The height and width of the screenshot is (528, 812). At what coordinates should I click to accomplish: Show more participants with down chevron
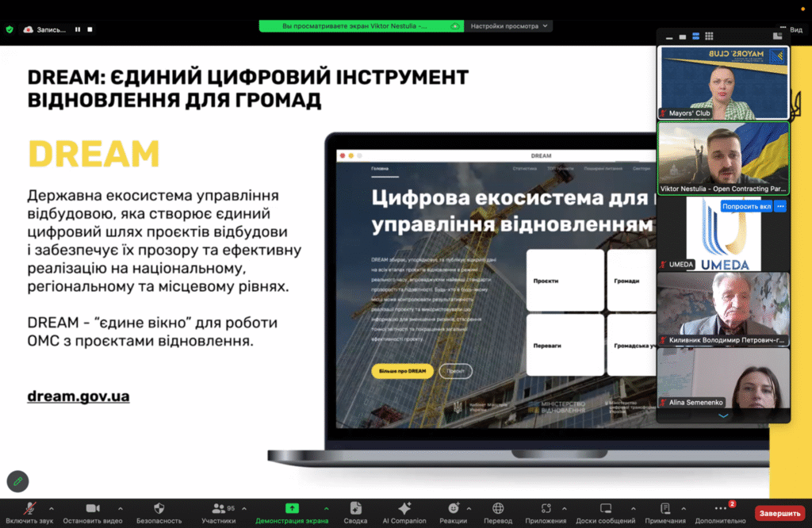point(723,415)
